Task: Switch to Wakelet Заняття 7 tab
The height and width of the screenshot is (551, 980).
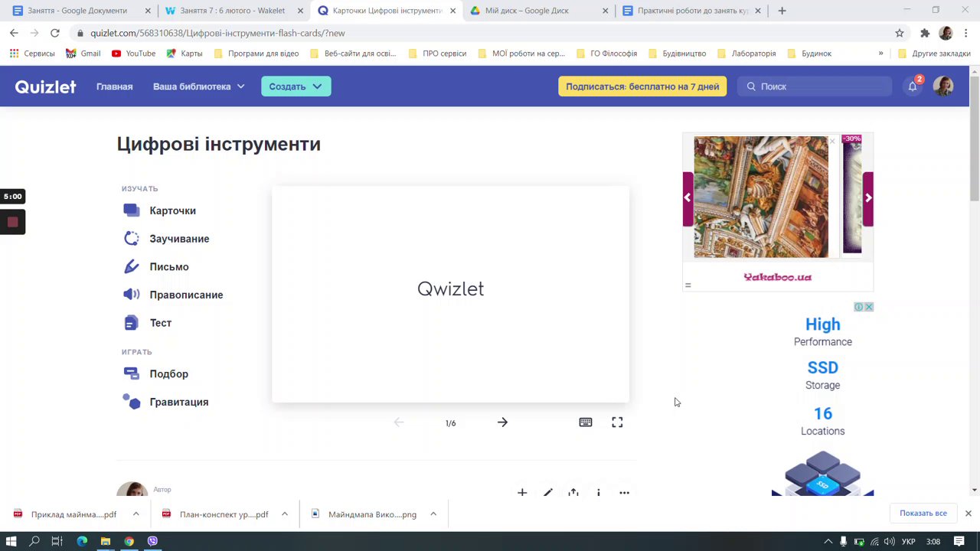Action: pos(235,11)
